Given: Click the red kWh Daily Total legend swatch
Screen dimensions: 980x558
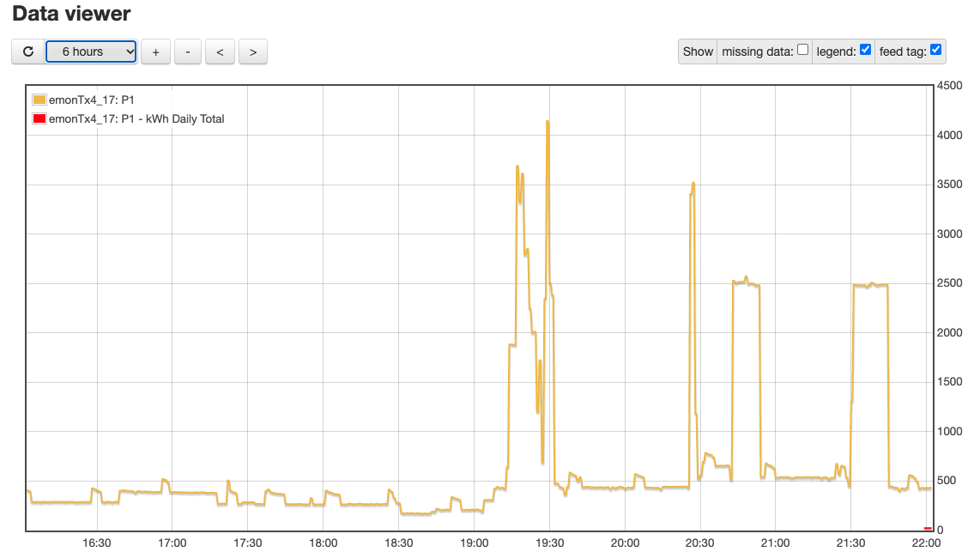Looking at the screenshot, I should 39,118.
